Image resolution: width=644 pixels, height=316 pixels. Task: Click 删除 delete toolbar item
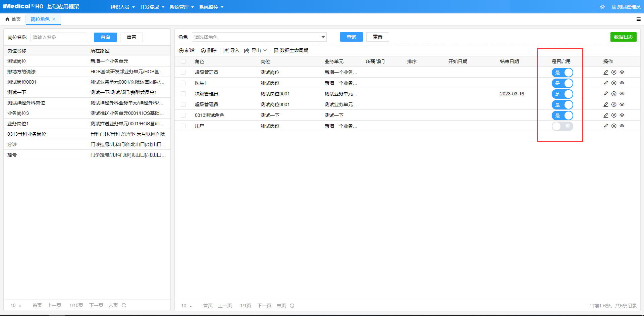(x=209, y=50)
